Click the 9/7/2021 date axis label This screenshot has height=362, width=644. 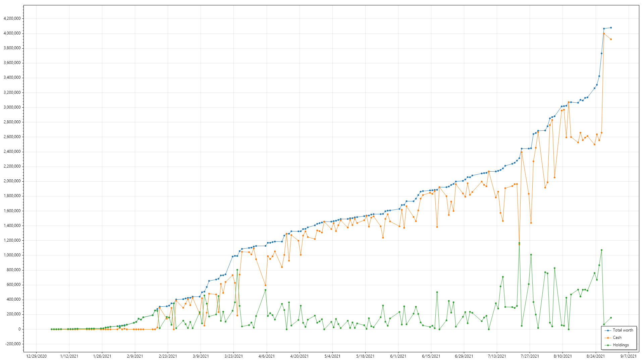628,356
